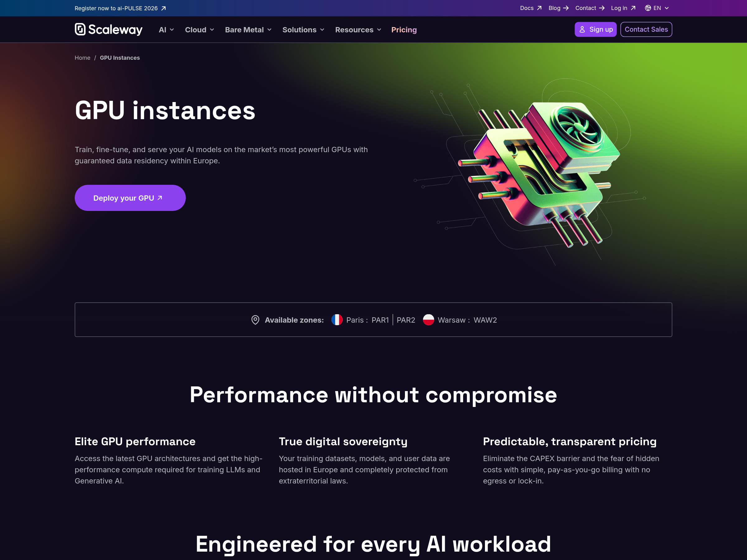The height and width of the screenshot is (560, 747).
Task: Click the arrow icon next to Docs
Action: (539, 8)
